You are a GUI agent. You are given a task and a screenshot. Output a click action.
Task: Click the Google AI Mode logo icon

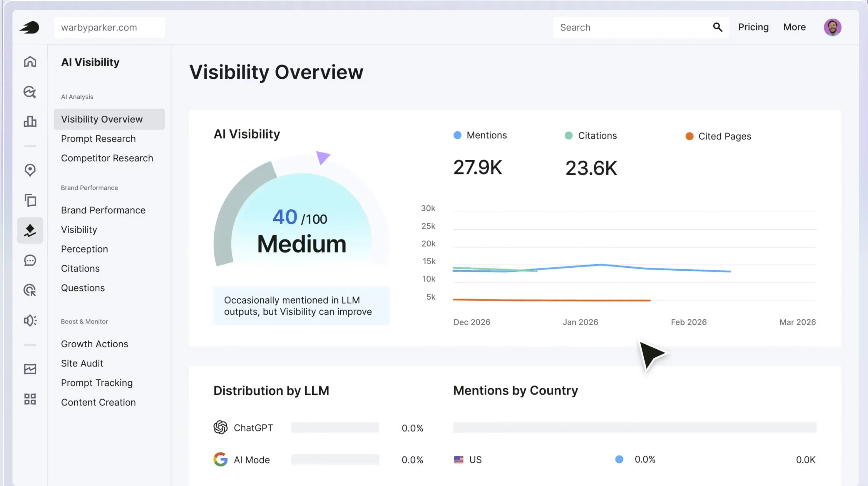[x=220, y=459]
